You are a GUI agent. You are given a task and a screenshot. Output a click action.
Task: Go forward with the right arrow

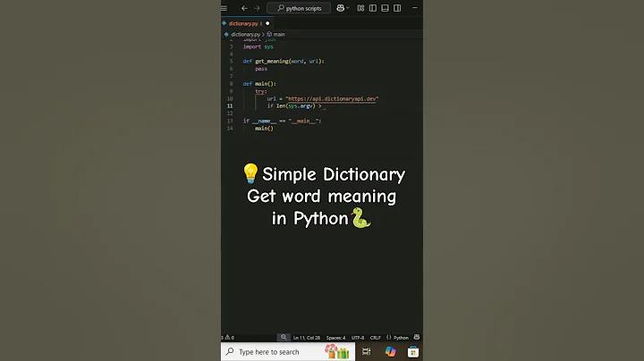(257, 8)
